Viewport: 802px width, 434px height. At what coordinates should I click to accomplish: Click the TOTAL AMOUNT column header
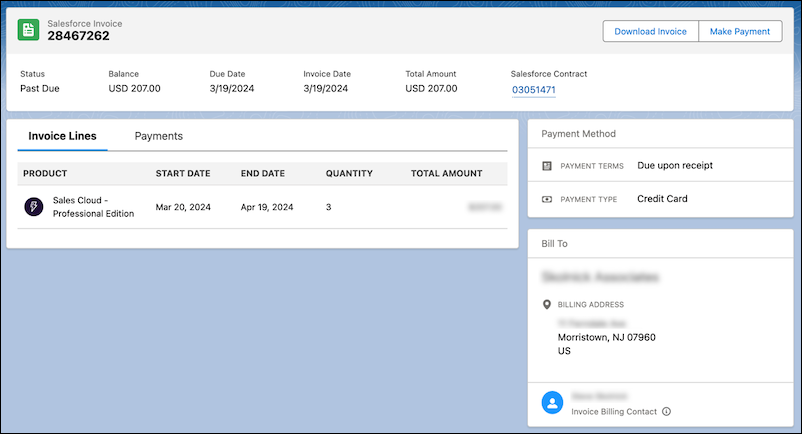pyautogui.click(x=447, y=173)
